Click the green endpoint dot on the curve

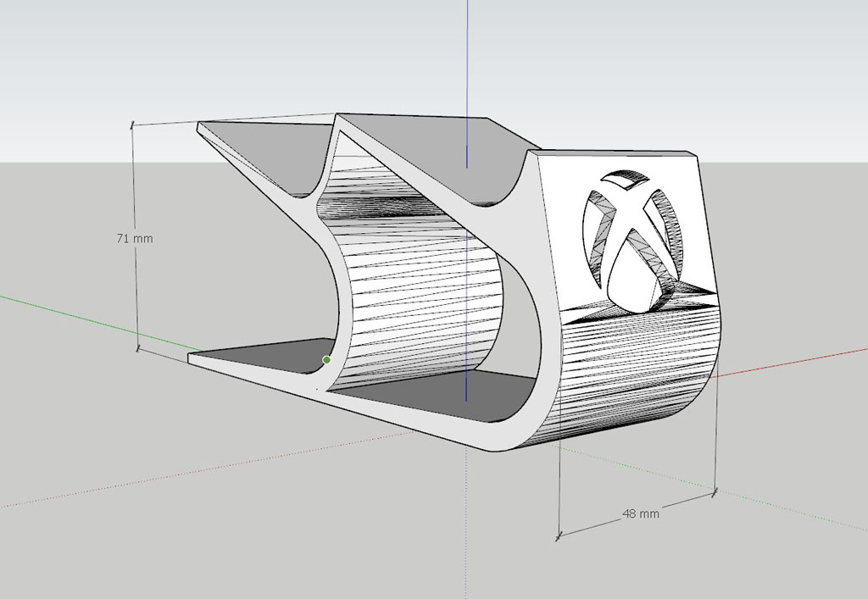coord(326,360)
